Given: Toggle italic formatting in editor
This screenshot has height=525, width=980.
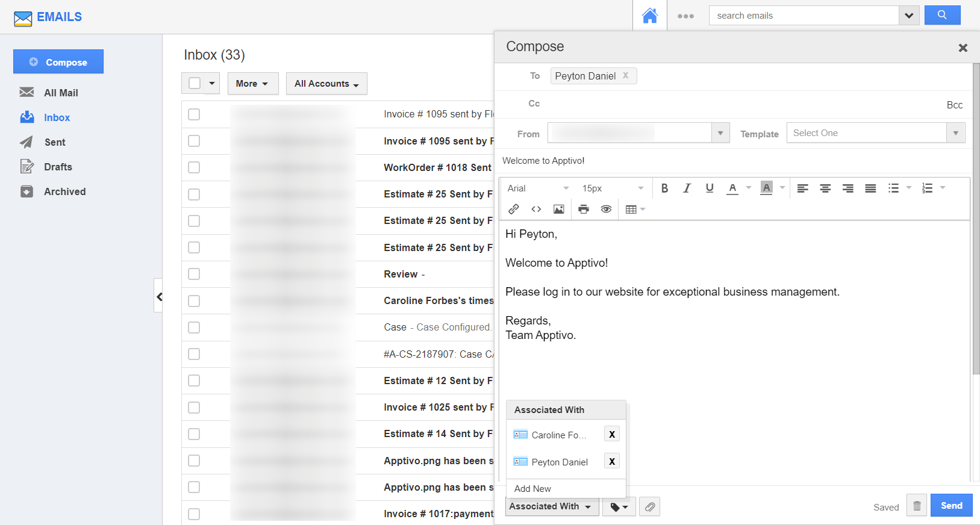Looking at the screenshot, I should 687,188.
